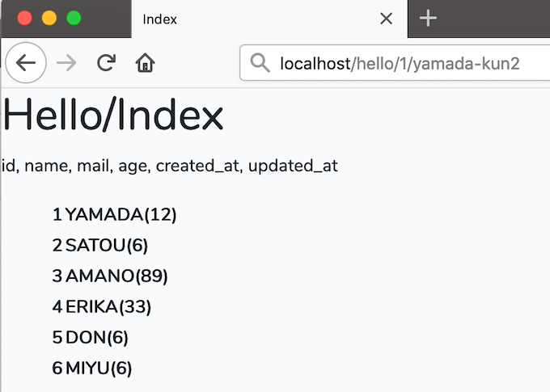
Task: Open a new tab with the plus button
Action: [428, 19]
